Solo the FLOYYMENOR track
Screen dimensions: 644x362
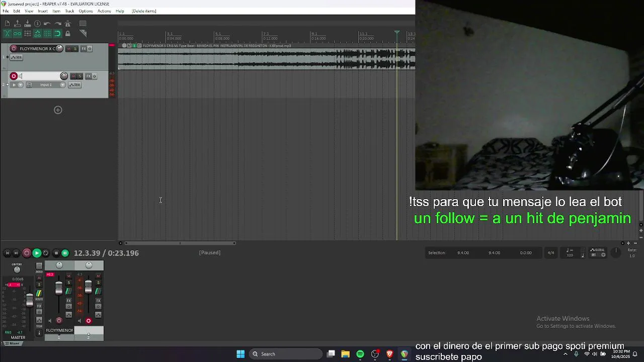(x=75, y=49)
